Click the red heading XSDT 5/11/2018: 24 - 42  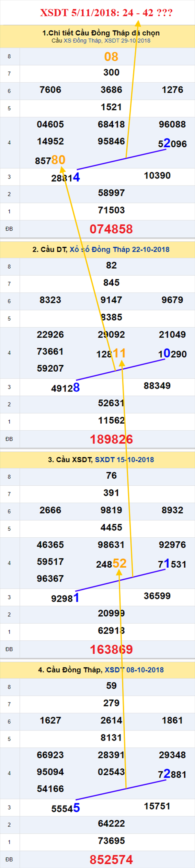[x=106, y=13]
